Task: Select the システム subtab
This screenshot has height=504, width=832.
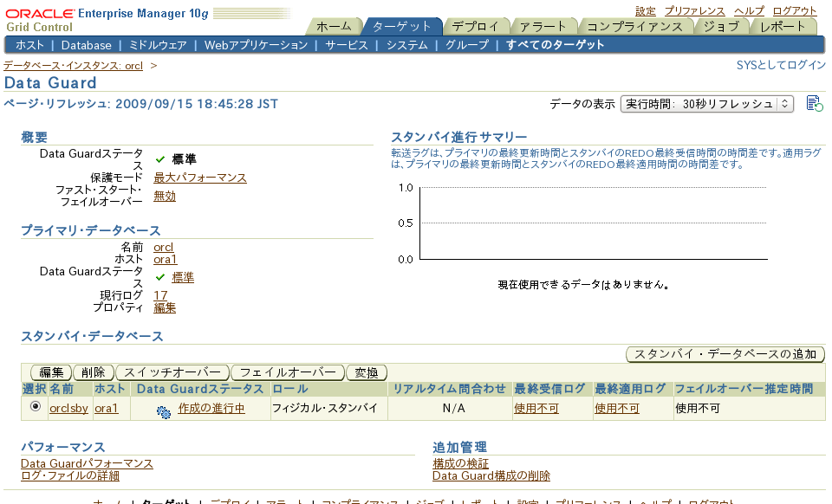Action: coord(407,45)
